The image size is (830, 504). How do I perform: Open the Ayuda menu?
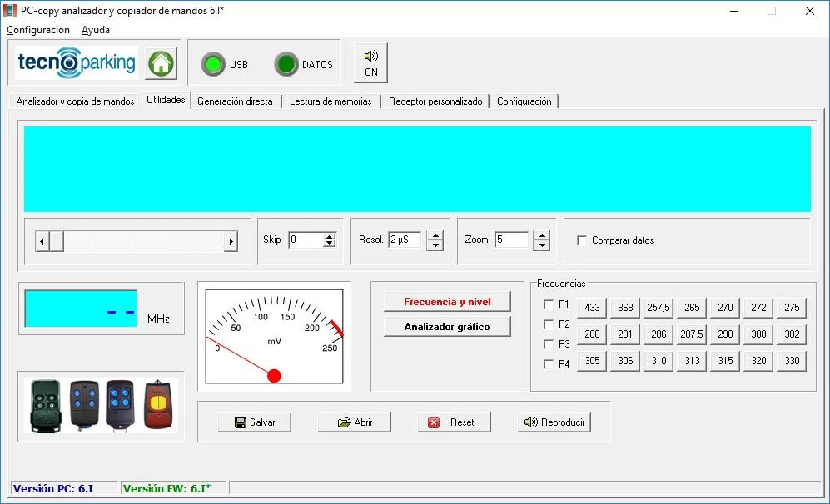point(96,30)
